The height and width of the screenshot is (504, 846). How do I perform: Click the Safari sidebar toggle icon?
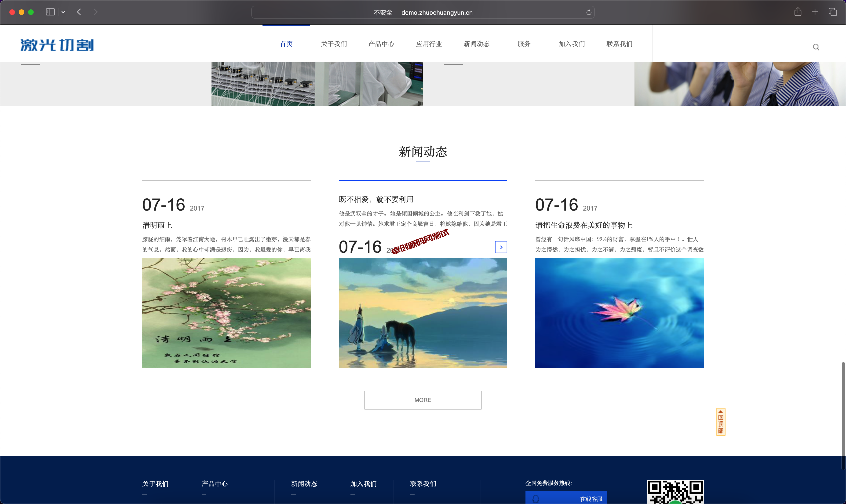(x=50, y=12)
